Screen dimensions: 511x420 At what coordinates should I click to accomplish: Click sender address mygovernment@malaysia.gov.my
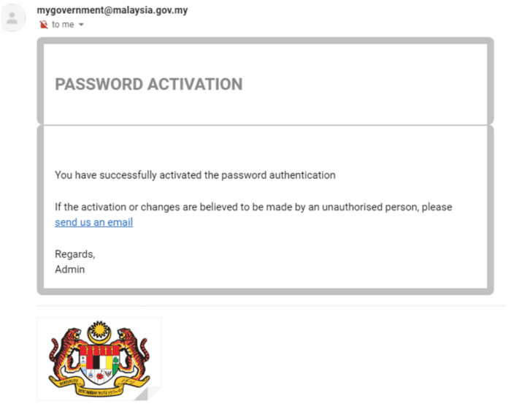112,10
